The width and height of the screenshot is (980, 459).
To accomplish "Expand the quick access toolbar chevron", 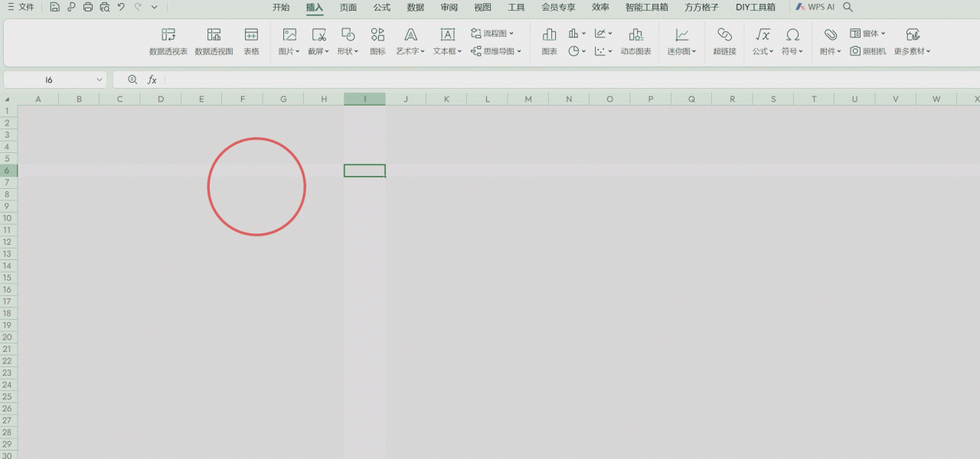I will [154, 7].
